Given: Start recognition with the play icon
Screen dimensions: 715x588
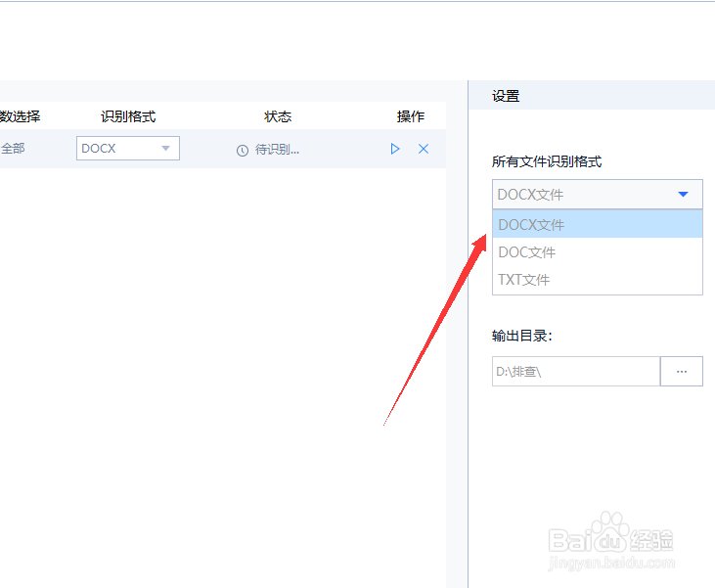Looking at the screenshot, I should (x=395, y=149).
